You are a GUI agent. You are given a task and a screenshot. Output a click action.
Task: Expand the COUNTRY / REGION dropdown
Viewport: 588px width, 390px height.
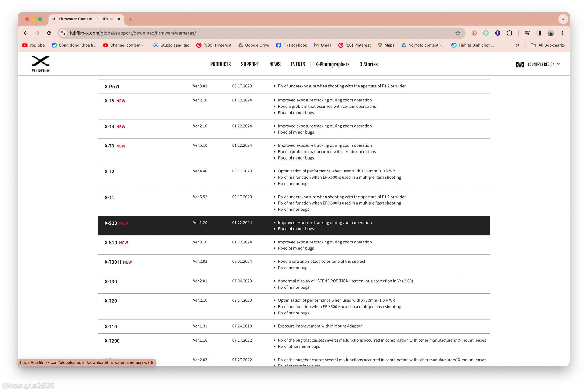(x=543, y=64)
